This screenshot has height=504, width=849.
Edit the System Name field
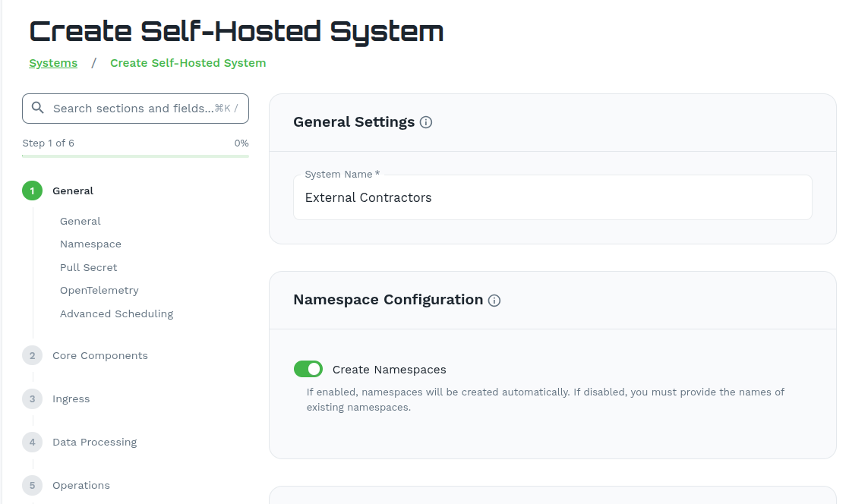tap(552, 197)
